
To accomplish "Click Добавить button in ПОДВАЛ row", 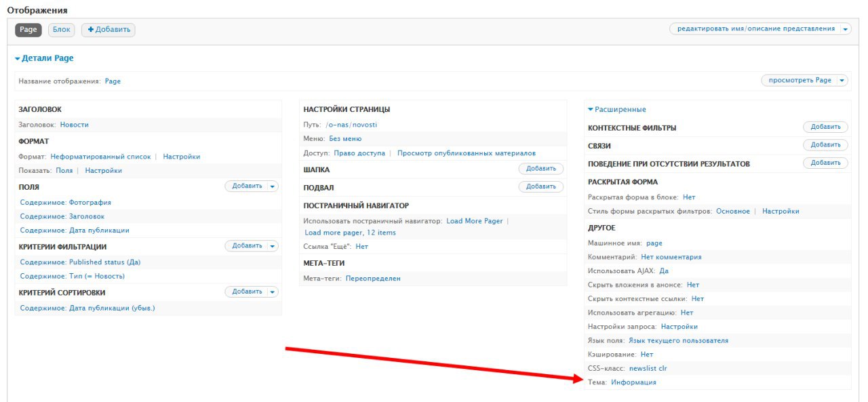I will pyautogui.click(x=540, y=186).
